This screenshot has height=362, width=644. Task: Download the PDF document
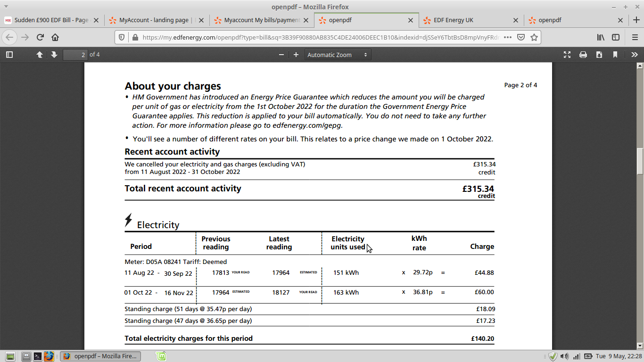599,54
